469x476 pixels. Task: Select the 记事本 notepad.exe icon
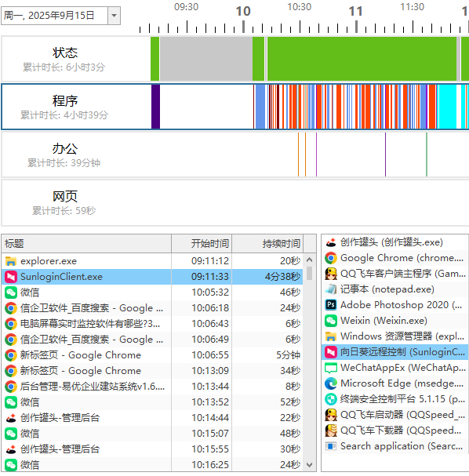pyautogui.click(x=331, y=289)
